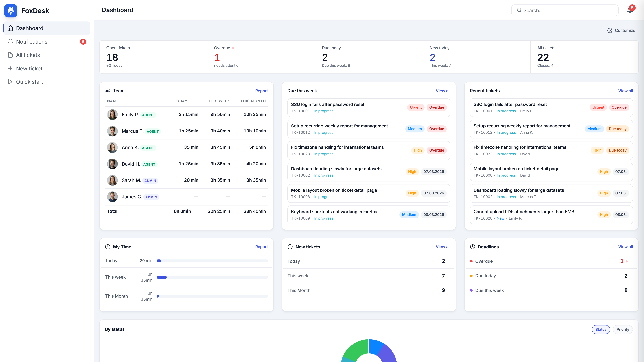This screenshot has width=644, height=362.
Task: Click the Quick start play icon
Action: (10, 82)
